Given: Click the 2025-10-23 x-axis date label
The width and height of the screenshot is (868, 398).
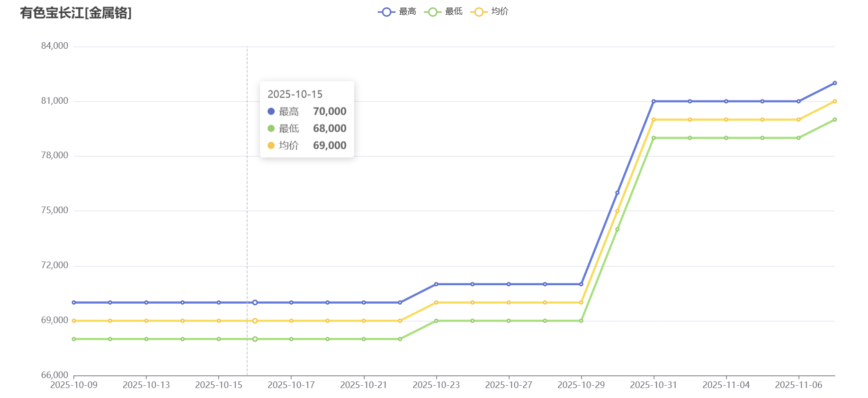Looking at the screenshot, I should [x=436, y=385].
